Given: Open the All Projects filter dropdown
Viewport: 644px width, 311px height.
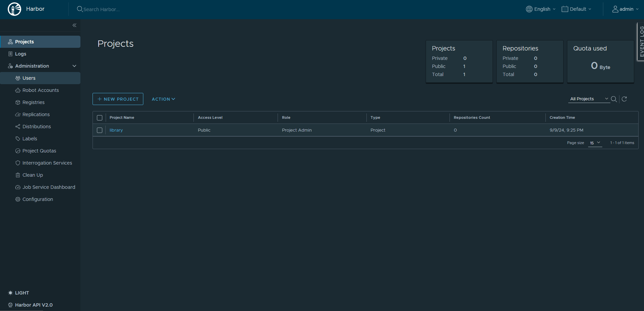Looking at the screenshot, I should point(589,99).
